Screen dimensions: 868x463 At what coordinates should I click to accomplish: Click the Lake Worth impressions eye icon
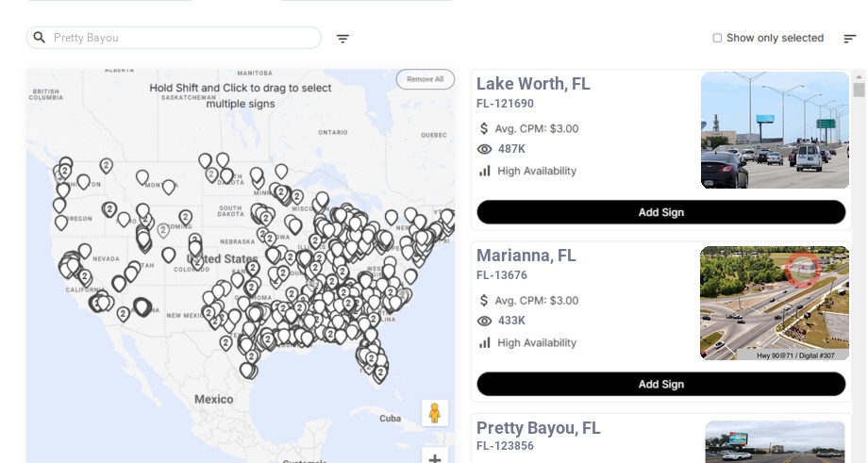pos(485,149)
